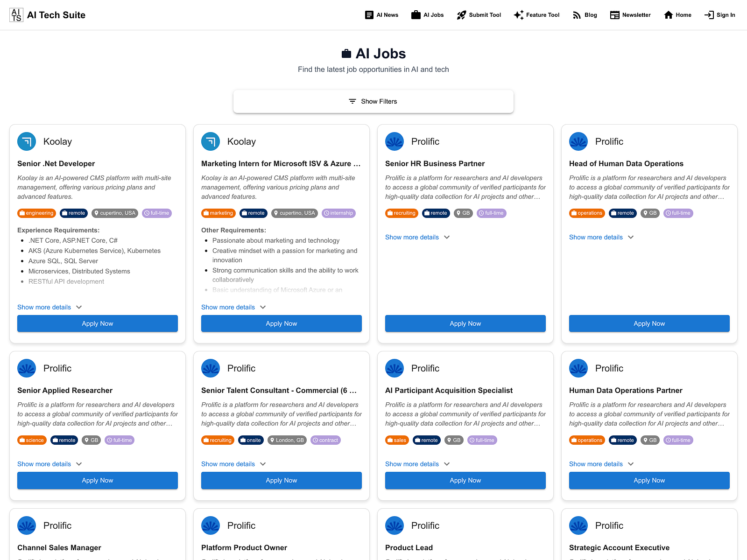Click the Prolific logo on Platform Product Owner card
Screen dimensions: 747x560
click(x=211, y=525)
